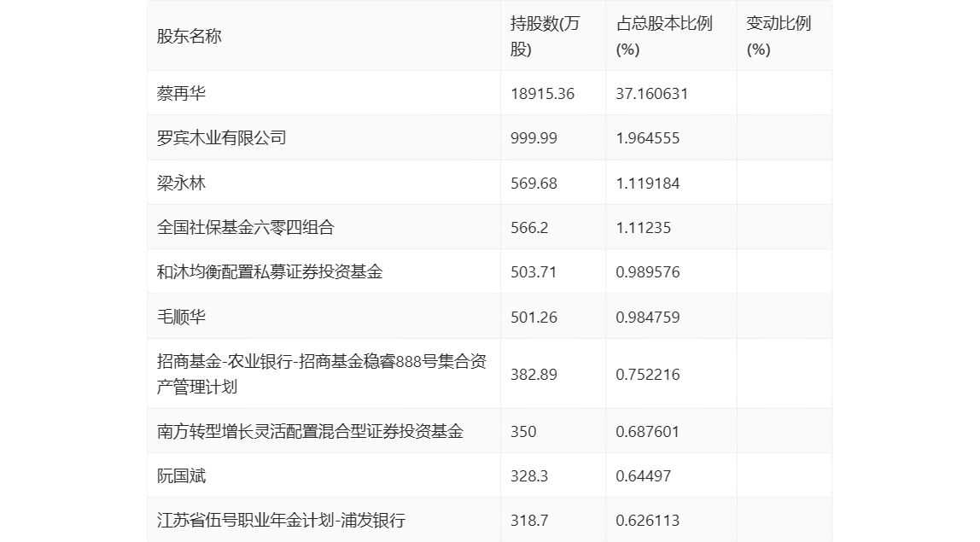Select shareholder 南方转型增长灵活配置混合型证券投资基金

tap(310, 431)
